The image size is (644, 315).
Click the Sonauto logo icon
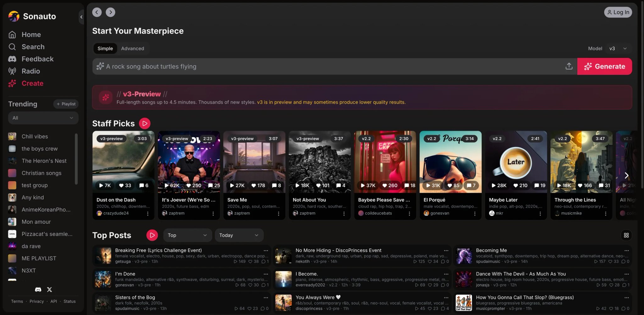pyautogui.click(x=14, y=16)
